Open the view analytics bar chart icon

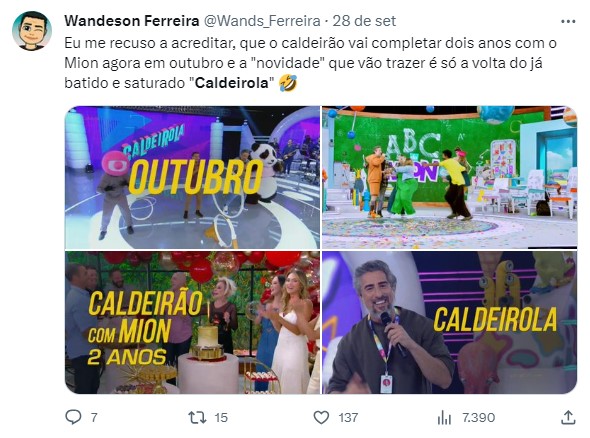click(x=444, y=417)
